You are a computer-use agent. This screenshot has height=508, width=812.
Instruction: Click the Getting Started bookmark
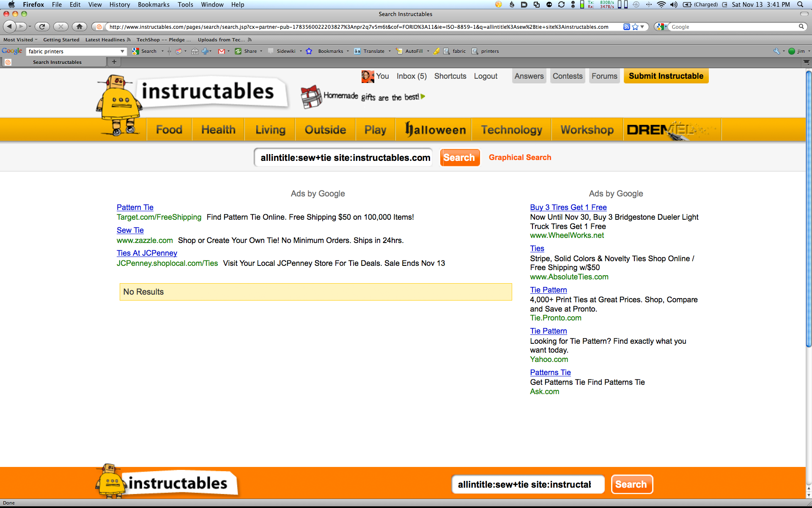point(61,40)
